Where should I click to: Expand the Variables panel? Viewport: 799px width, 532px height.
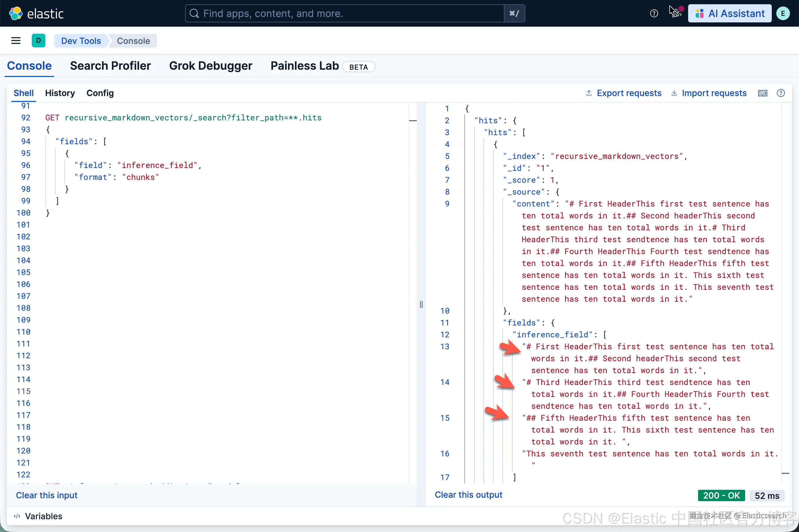tap(43, 516)
